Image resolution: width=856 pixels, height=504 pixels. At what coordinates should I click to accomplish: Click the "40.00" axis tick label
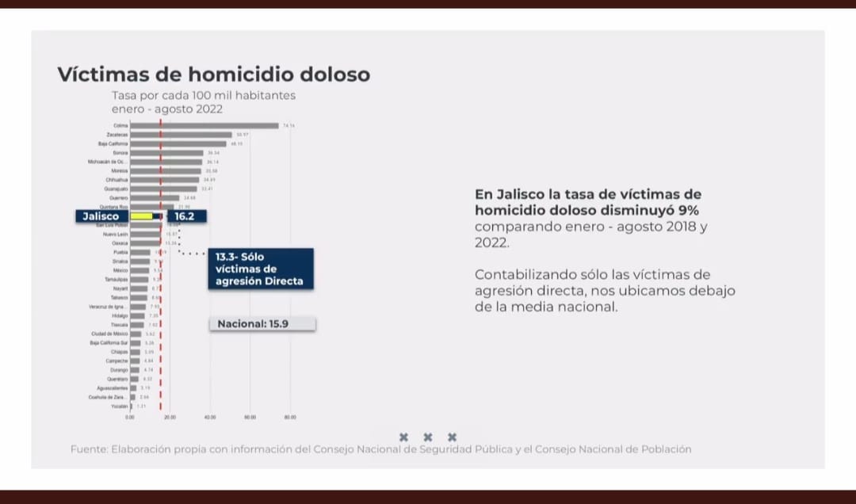click(x=210, y=417)
